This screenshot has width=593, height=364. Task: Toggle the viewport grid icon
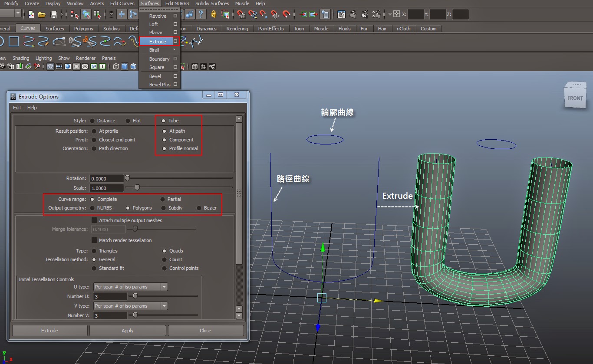point(50,67)
